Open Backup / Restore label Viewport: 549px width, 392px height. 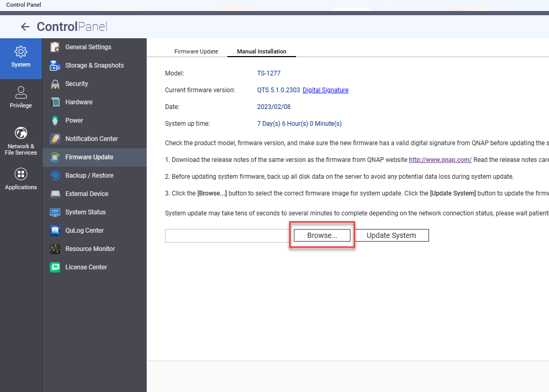[89, 176]
